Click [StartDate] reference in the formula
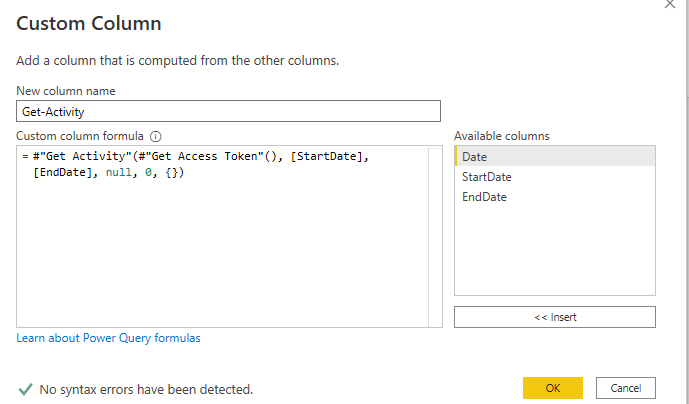The image size is (689, 404). 327,156
